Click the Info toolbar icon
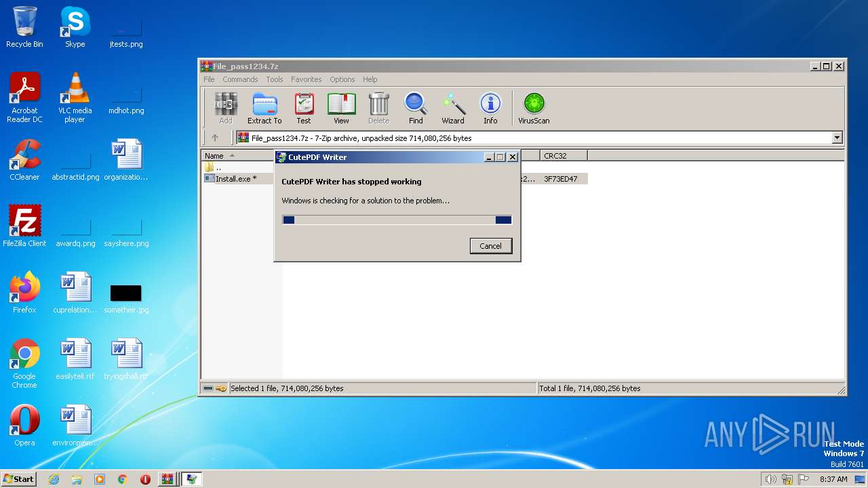 (490, 108)
